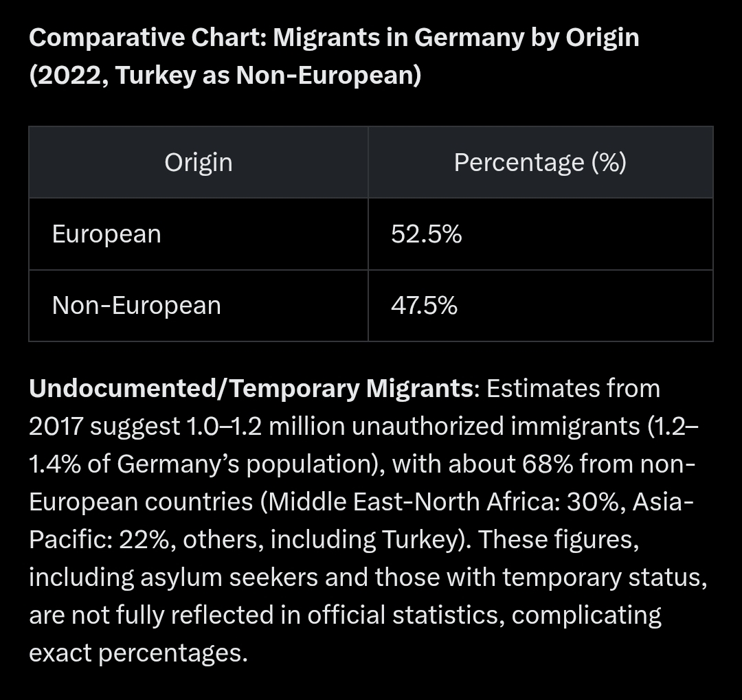Click the words 'Estimates from' in the paragraph
This screenshot has width=742, height=700.
pyautogui.click(x=573, y=389)
